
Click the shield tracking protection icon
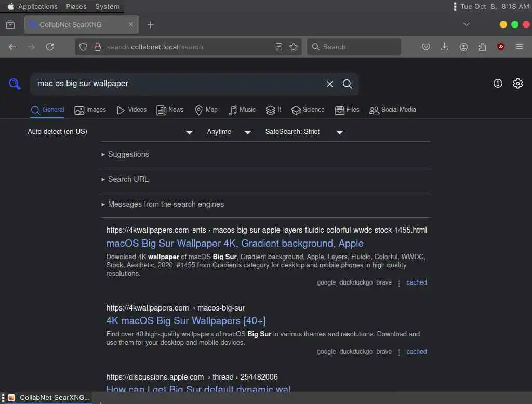tap(83, 47)
